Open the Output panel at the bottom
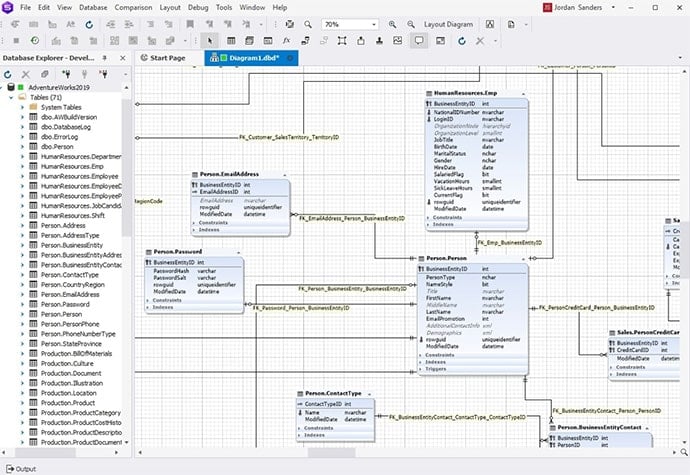This screenshot has width=690, height=475. (x=21, y=469)
